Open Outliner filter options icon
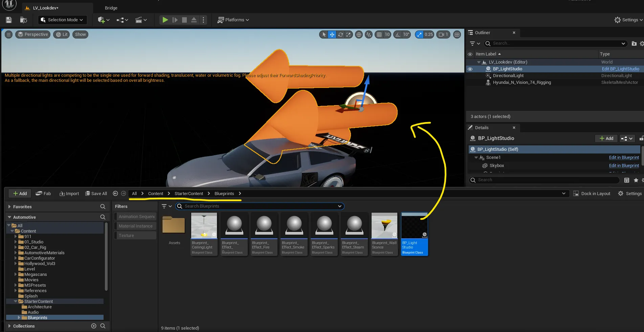The image size is (644, 332). (475, 43)
